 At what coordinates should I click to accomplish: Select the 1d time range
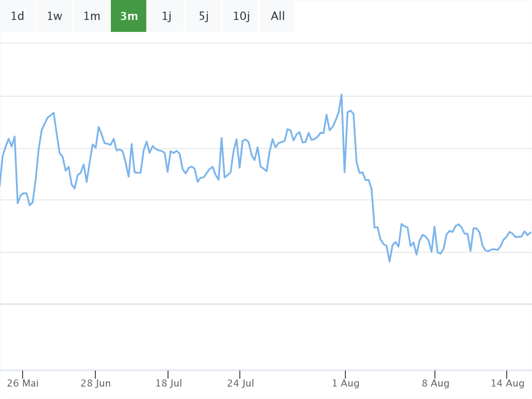coord(17,16)
